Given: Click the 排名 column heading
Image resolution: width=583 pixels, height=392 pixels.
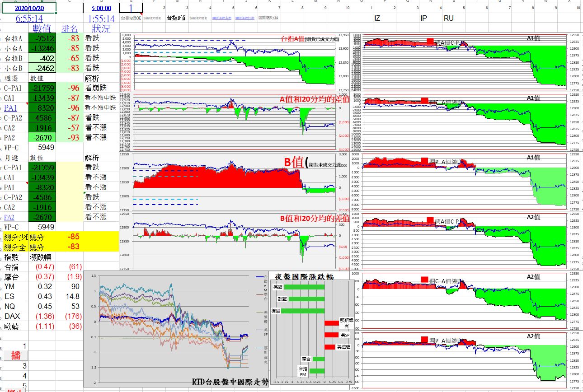Looking at the screenshot, I should click(x=70, y=28).
